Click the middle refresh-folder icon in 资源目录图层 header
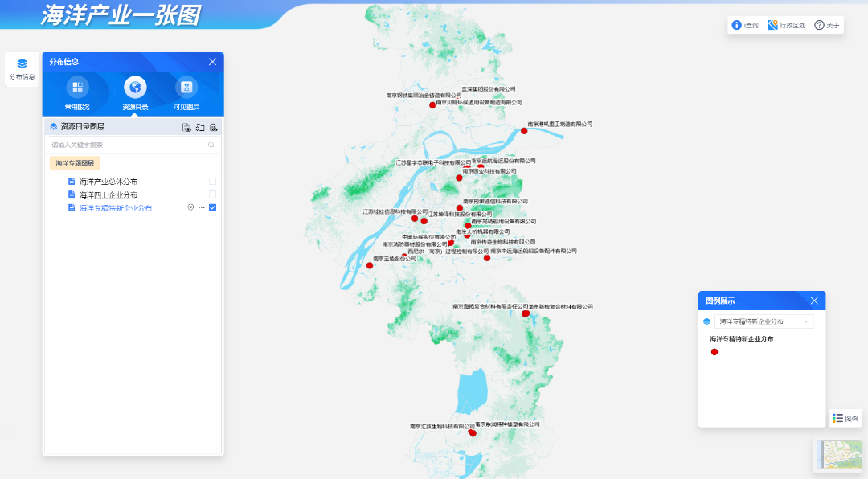Image resolution: width=868 pixels, height=479 pixels. click(x=200, y=127)
